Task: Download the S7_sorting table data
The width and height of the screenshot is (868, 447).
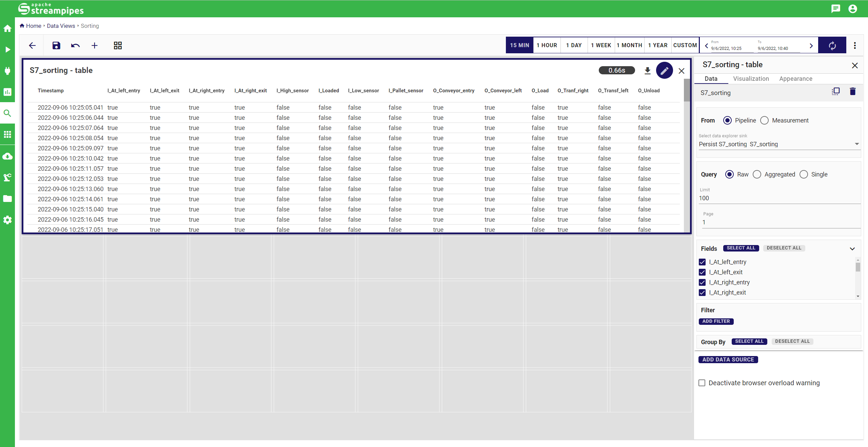Action: 647,71
